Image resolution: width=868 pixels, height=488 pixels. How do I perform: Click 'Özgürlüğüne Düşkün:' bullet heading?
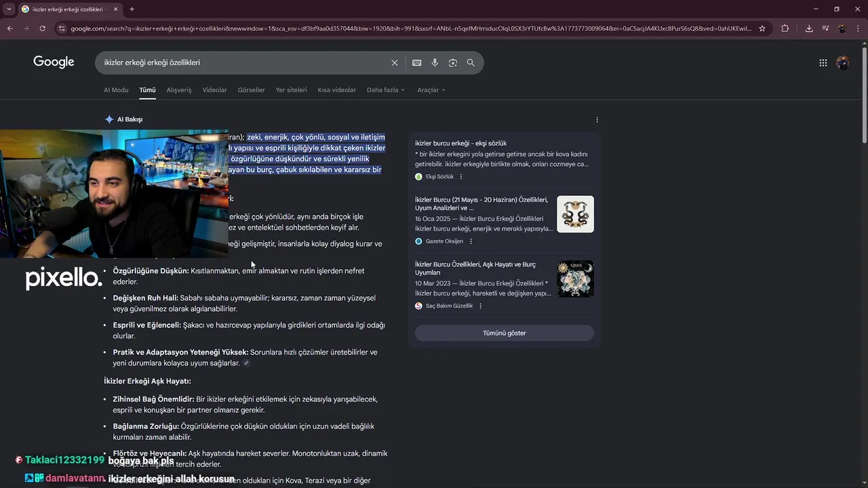(x=151, y=271)
